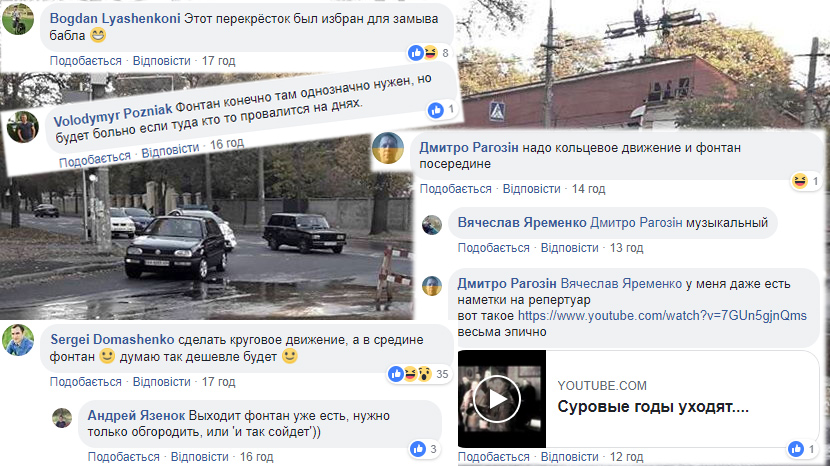The image size is (830, 466).
Task: Open Андрей Язенок's small avatar
Action: click(62, 418)
